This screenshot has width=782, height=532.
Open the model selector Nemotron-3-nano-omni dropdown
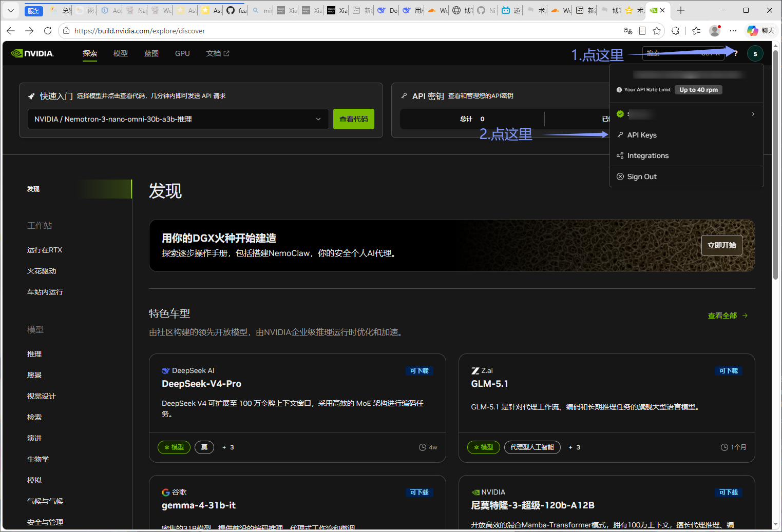(x=178, y=119)
